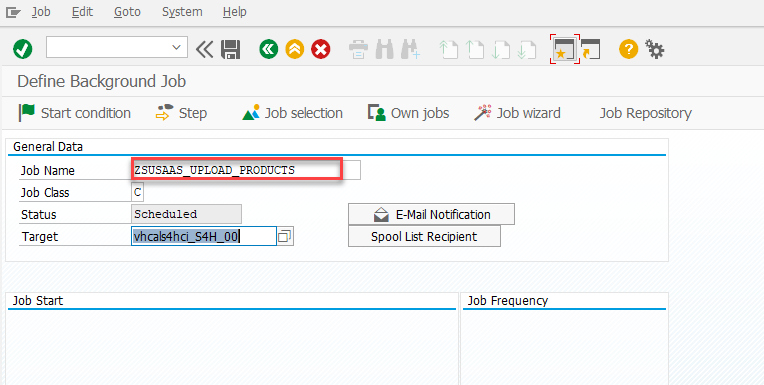The height and width of the screenshot is (385, 764).
Task: Open the SAP window menu icon
Action: click(13, 12)
